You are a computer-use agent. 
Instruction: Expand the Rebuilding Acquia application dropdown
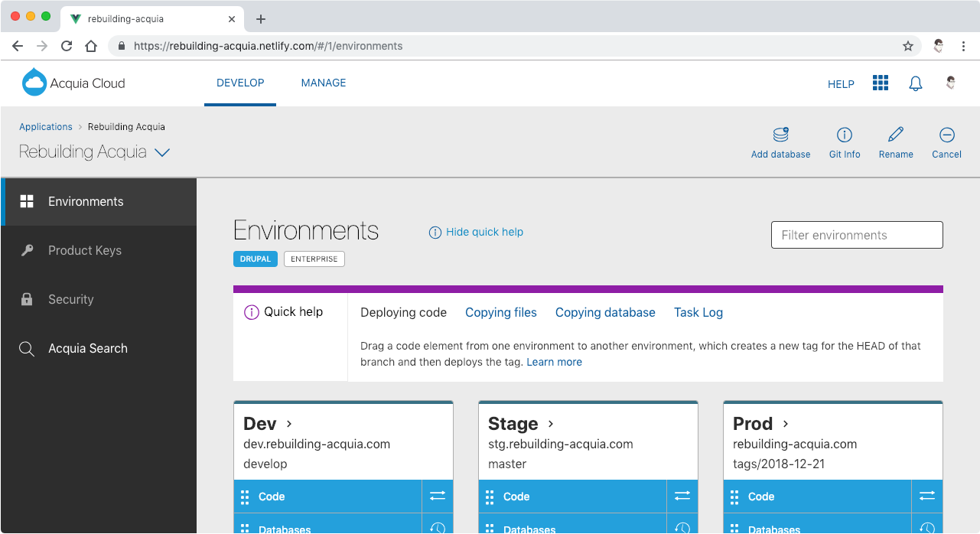(x=161, y=152)
